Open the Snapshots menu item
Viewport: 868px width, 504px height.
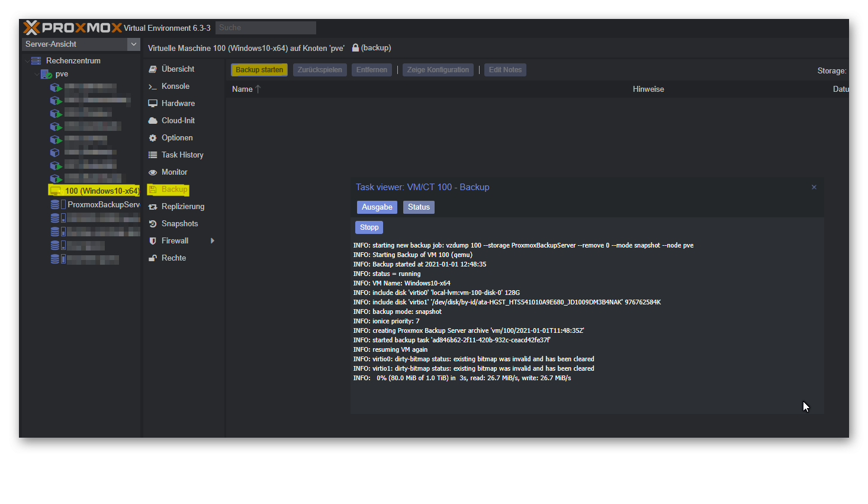click(179, 223)
